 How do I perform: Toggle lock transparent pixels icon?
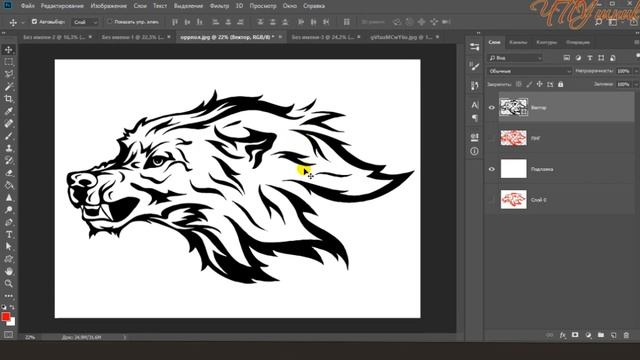[x=518, y=84]
